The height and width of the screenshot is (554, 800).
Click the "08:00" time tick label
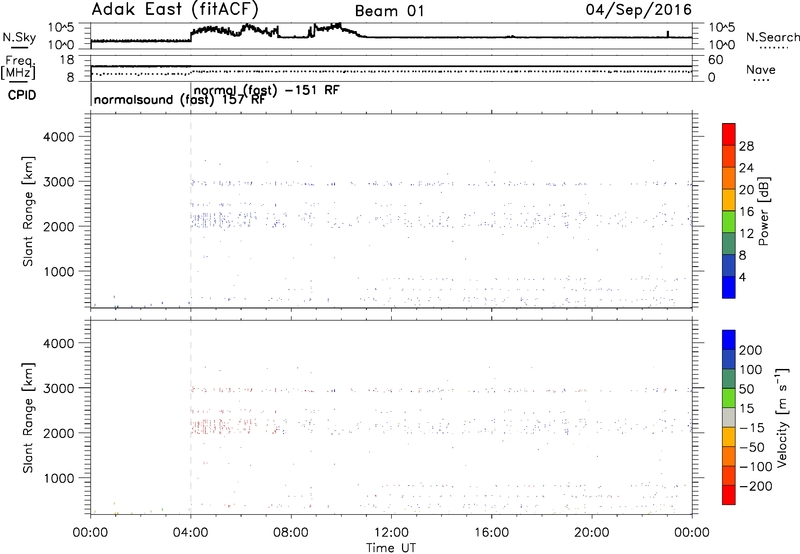[x=291, y=533]
